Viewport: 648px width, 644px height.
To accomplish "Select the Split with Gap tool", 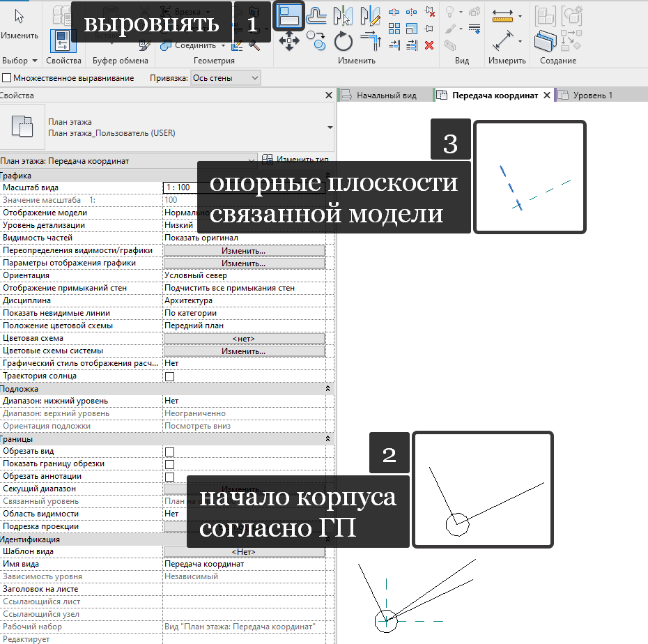I will [x=412, y=13].
